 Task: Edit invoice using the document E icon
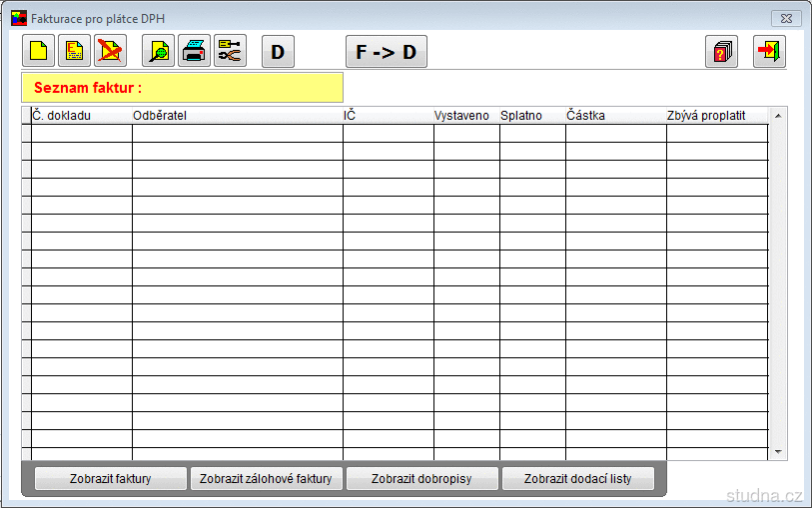(x=75, y=51)
